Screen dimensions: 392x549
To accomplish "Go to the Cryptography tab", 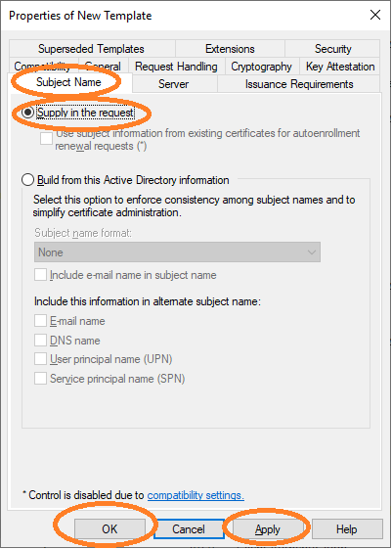I will click(x=262, y=67).
